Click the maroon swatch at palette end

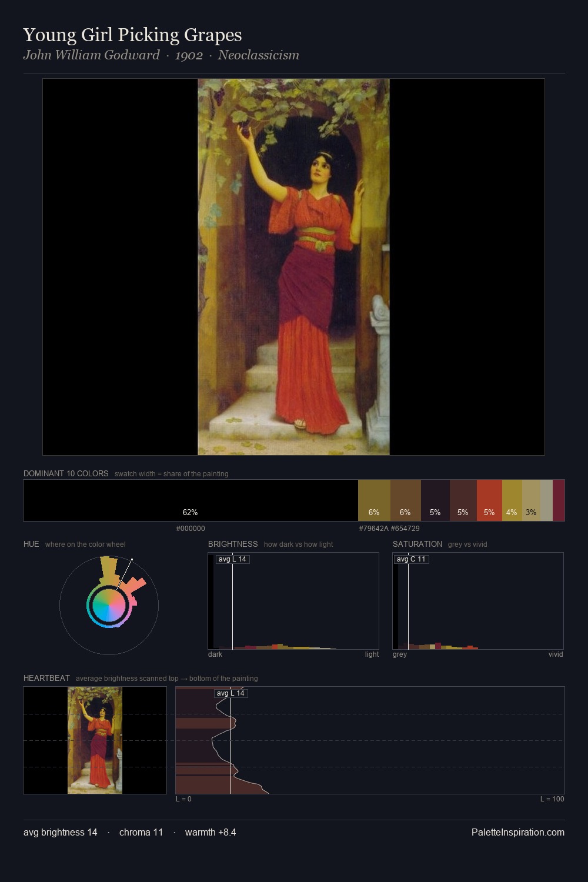[559, 500]
